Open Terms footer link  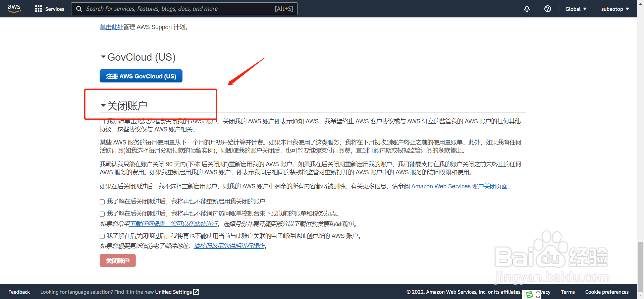tap(568, 292)
